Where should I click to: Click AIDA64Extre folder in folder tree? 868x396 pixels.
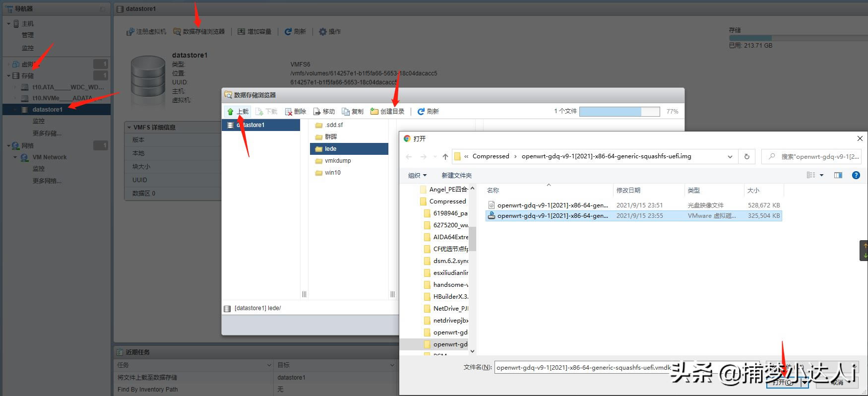point(446,237)
